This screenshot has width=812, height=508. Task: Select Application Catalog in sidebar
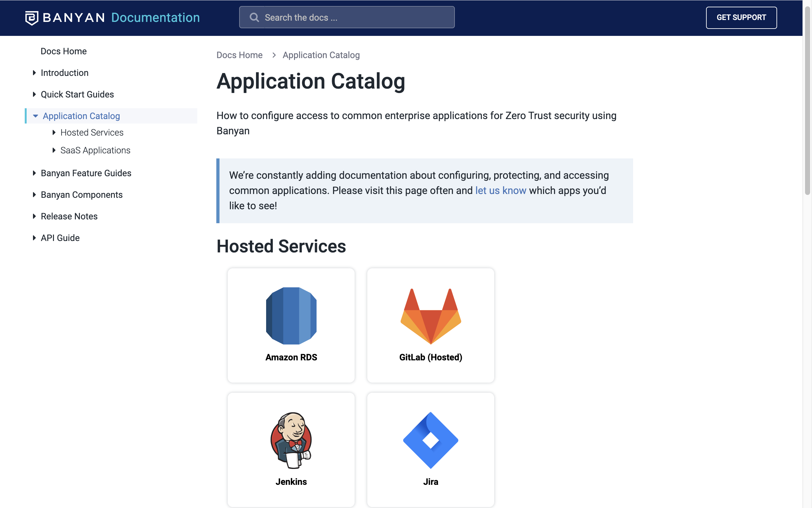pos(81,116)
